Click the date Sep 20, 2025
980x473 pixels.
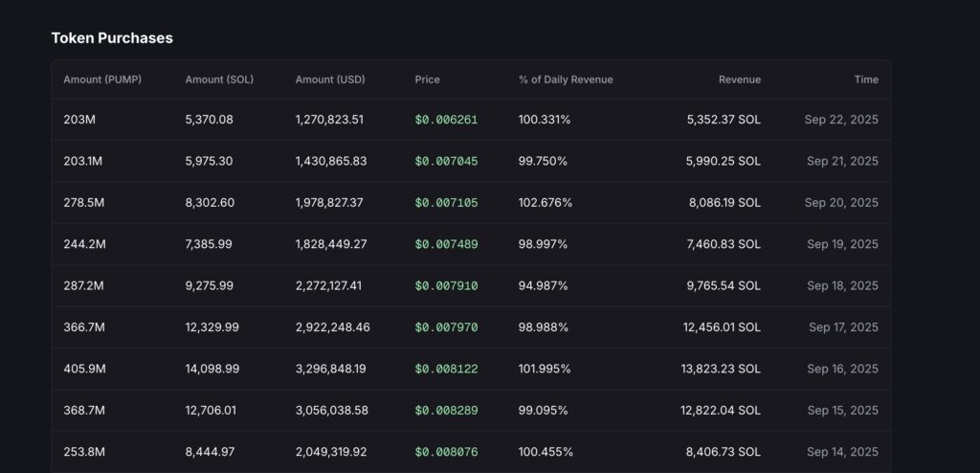click(841, 203)
